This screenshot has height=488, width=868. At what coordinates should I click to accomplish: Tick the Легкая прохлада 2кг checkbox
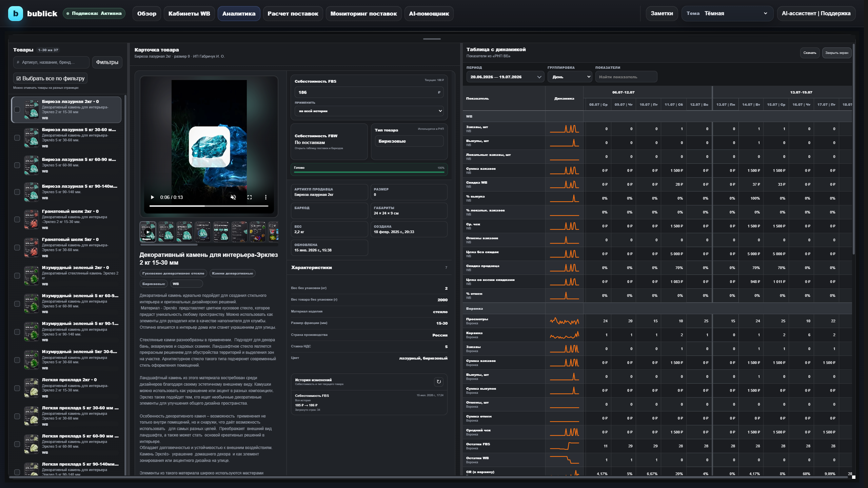17,388
